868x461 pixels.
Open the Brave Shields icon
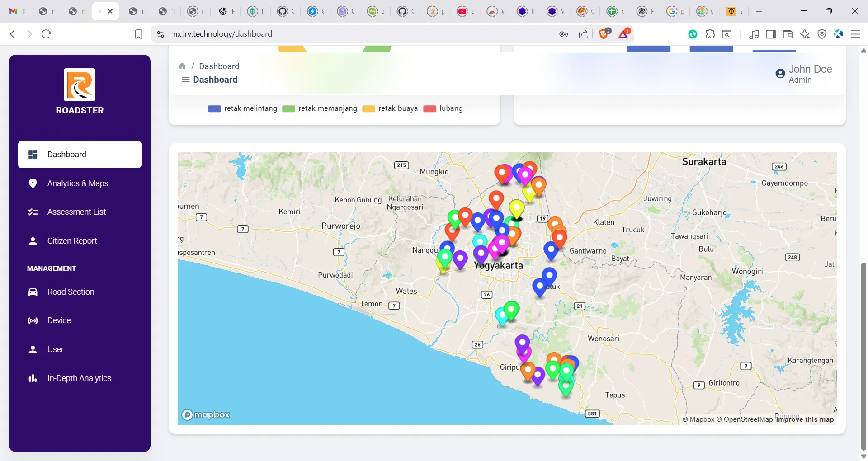point(604,33)
